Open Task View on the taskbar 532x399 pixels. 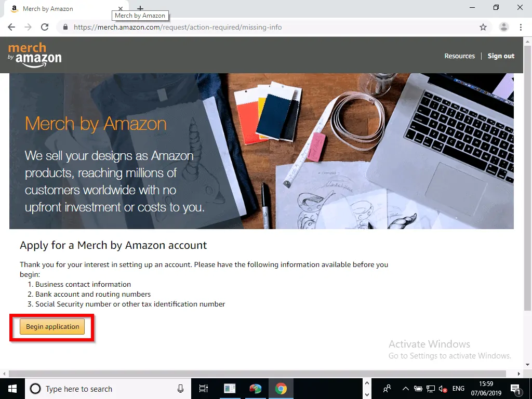(x=204, y=389)
